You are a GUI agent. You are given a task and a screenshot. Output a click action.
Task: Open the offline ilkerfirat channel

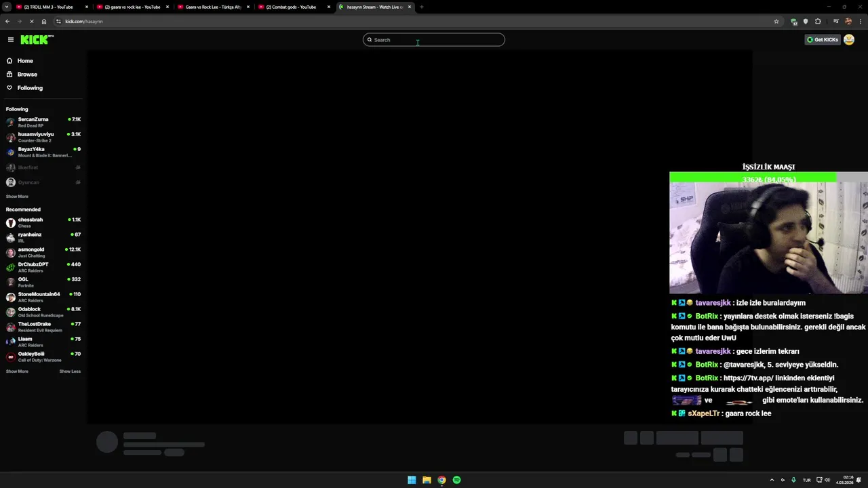pyautogui.click(x=43, y=167)
